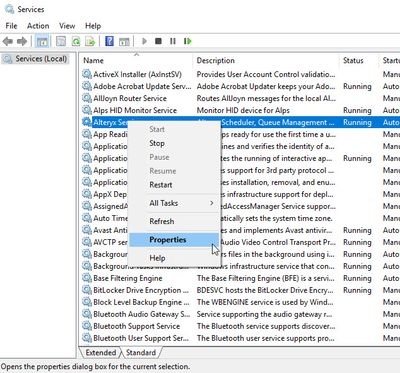Viewport: 400px width, 373px height.
Task: Choose Refresh in the context menu
Action: click(174, 221)
